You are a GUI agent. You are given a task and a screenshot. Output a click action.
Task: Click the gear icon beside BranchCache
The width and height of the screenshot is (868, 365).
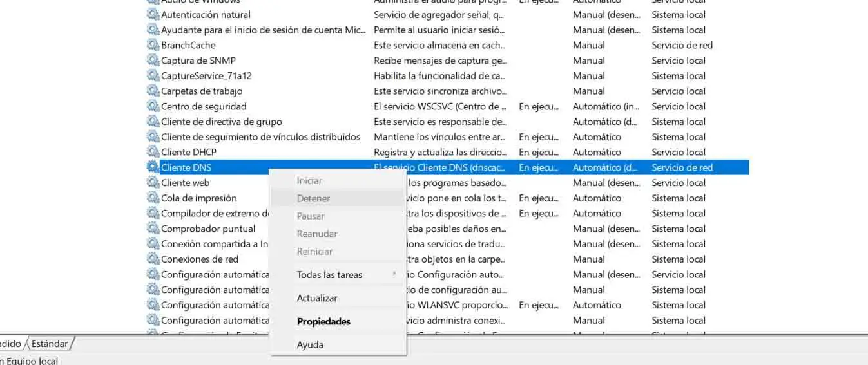[x=153, y=45]
